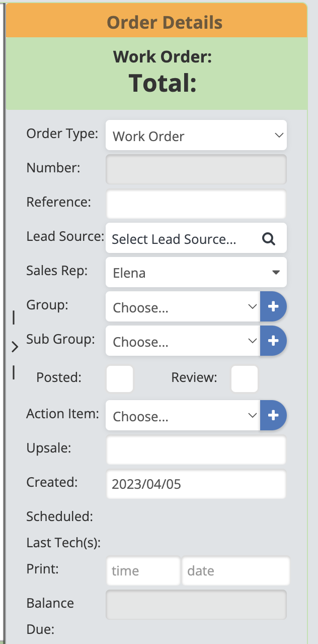Open the Sales Rep dropdown showing Elena
This screenshot has width=318, height=644.
[x=196, y=273]
